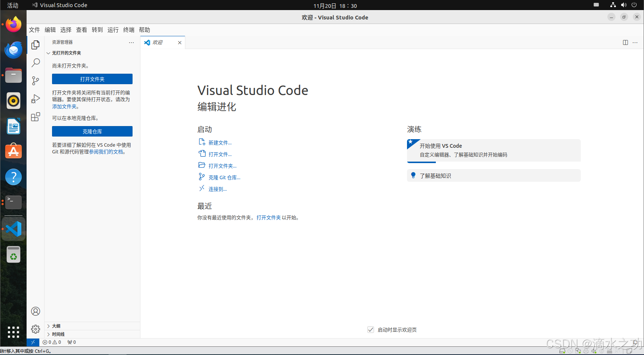Launch Thunderbird mail from the dock
Screen dimensions: 644x355
[13, 50]
